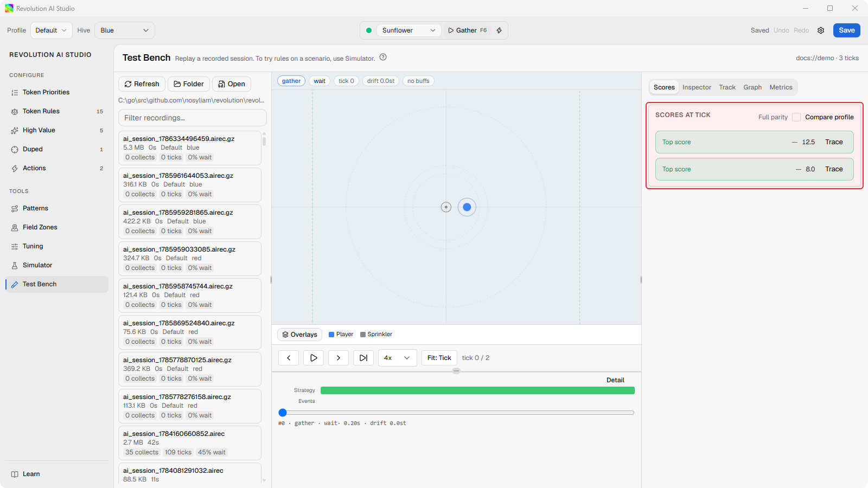The height and width of the screenshot is (488, 868).
Task: Switch to the Metrics tab
Action: 781,87
